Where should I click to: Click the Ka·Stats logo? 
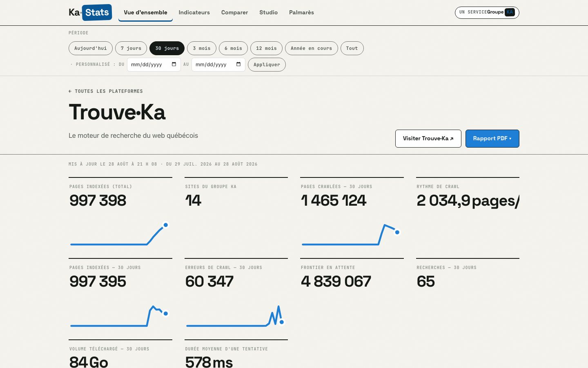tap(90, 12)
